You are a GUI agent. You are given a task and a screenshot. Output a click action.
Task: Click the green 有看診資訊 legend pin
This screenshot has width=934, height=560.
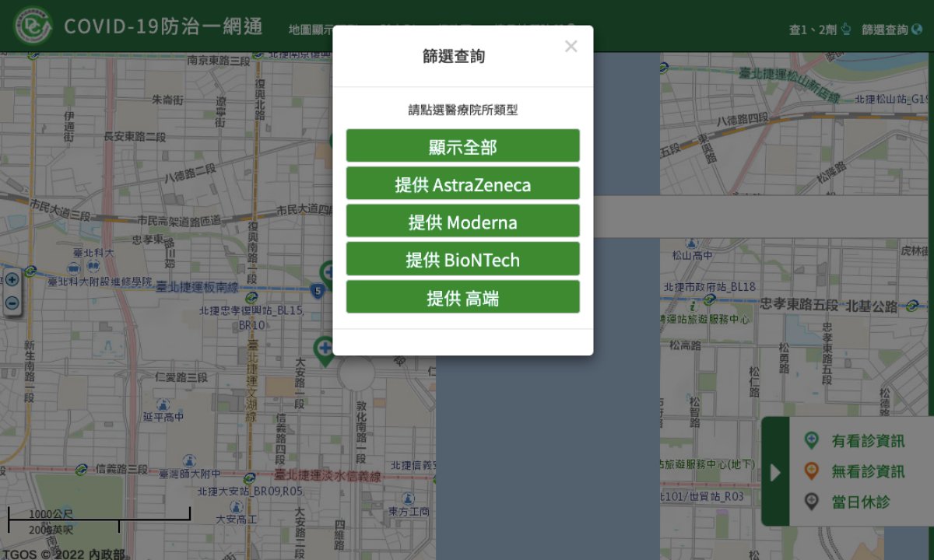[x=811, y=440]
